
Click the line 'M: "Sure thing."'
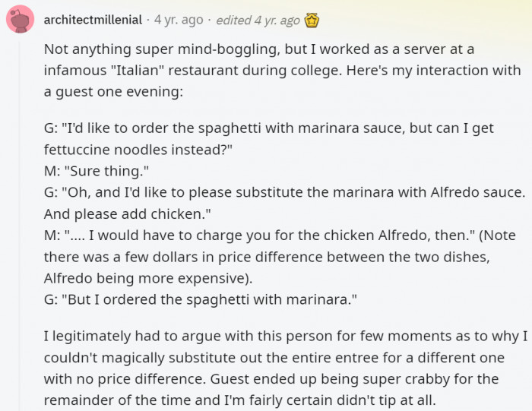97,171
